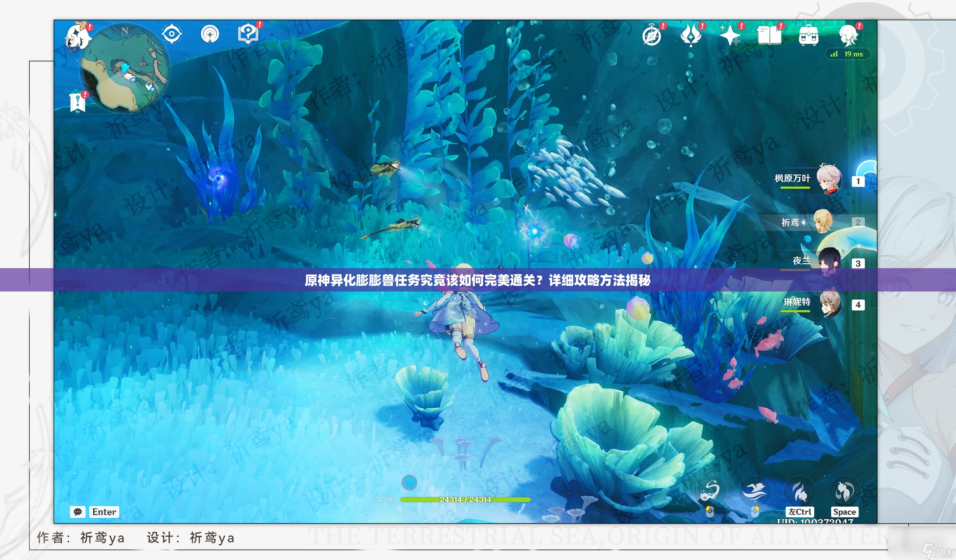Select active character 祈鸢 slot

click(x=822, y=222)
